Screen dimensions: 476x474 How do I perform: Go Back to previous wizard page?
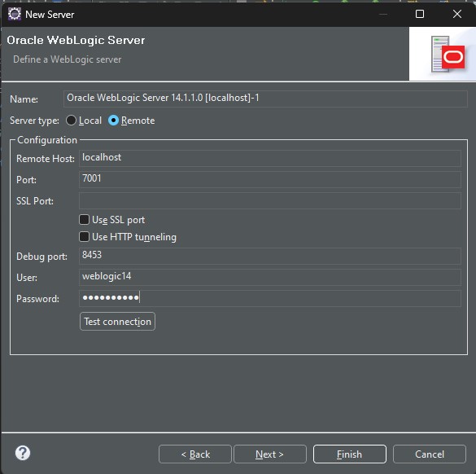(x=195, y=454)
